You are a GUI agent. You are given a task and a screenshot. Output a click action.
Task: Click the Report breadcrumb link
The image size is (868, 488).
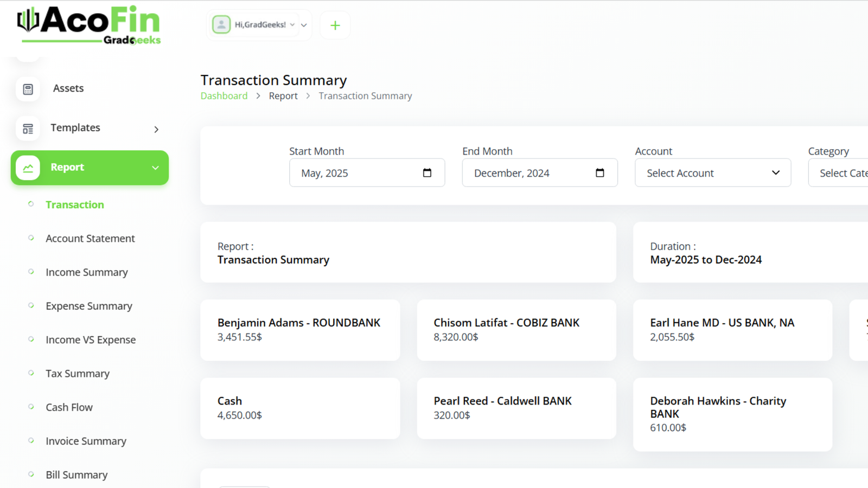tap(283, 96)
